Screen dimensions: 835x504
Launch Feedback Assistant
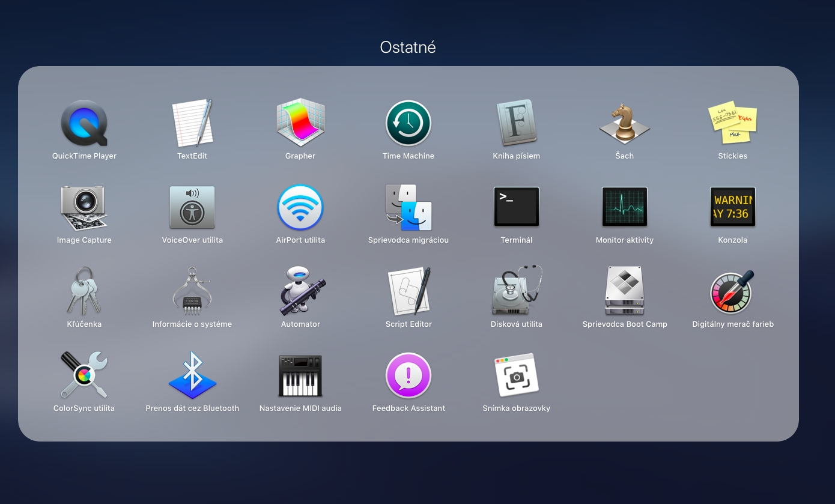click(x=408, y=375)
